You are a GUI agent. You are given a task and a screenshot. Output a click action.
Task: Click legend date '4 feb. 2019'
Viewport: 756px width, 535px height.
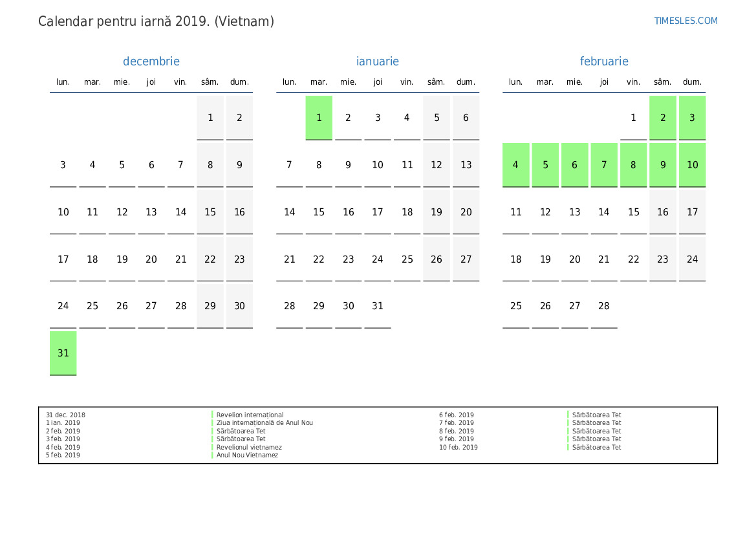[x=63, y=447]
